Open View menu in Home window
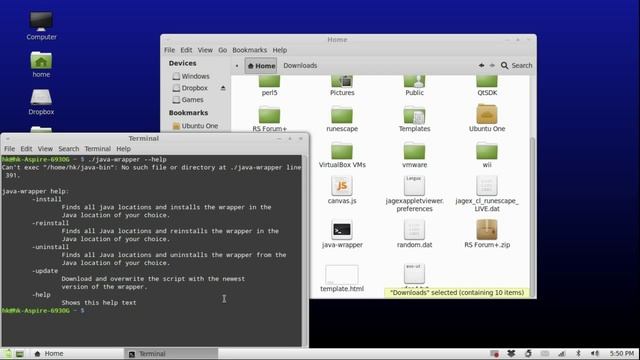This screenshot has height=360, width=640. (x=205, y=50)
